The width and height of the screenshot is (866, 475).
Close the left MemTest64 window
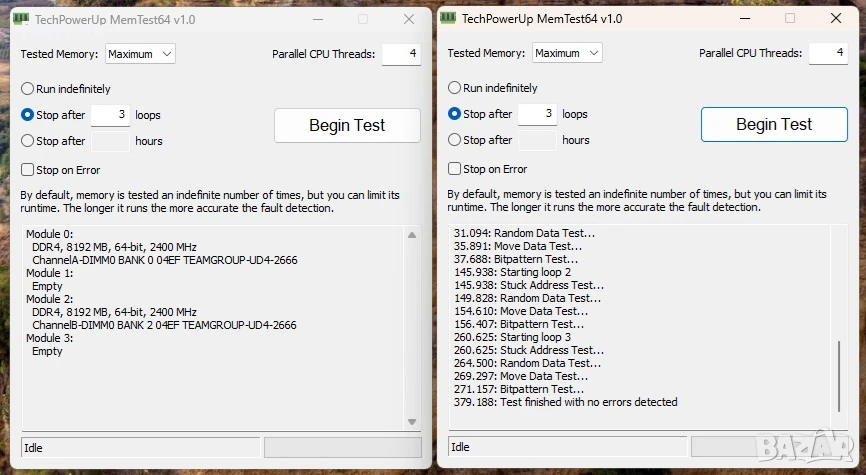point(409,19)
